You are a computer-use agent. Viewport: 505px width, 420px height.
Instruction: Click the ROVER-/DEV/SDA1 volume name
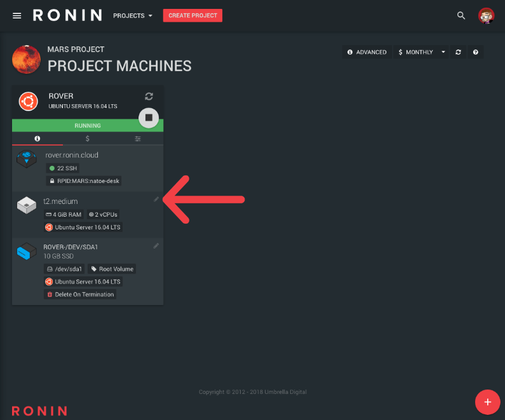tap(71, 247)
